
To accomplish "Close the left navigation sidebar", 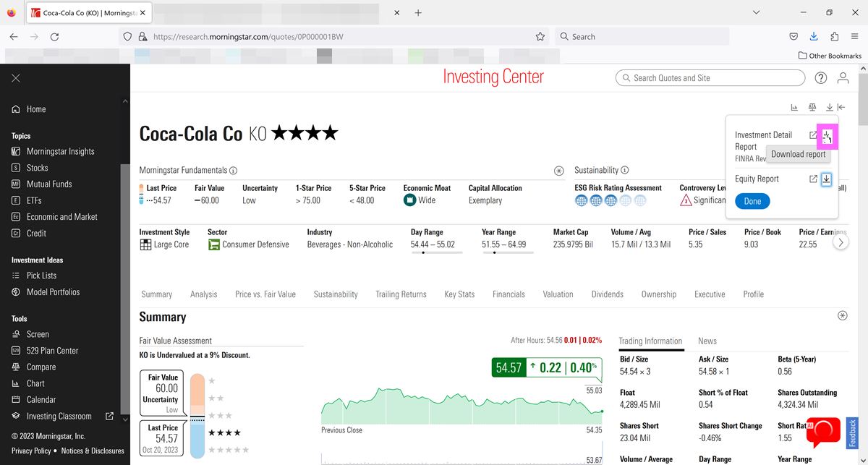I will [16, 78].
